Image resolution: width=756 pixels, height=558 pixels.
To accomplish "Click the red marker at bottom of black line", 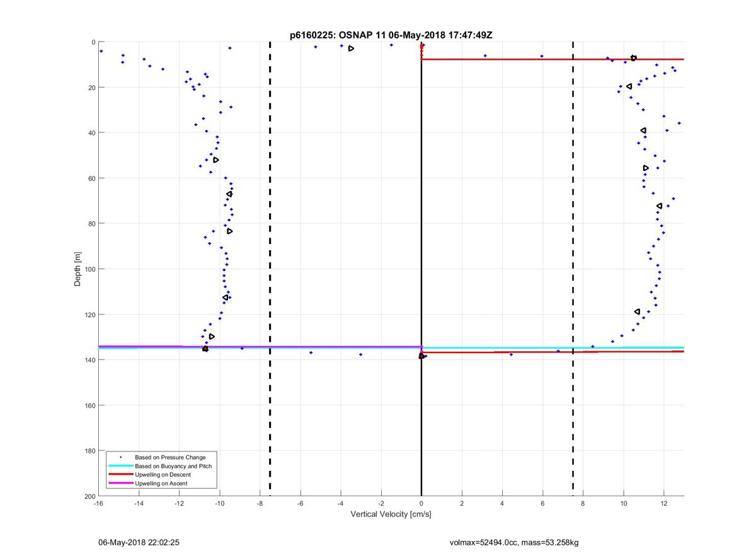I will click(421, 356).
